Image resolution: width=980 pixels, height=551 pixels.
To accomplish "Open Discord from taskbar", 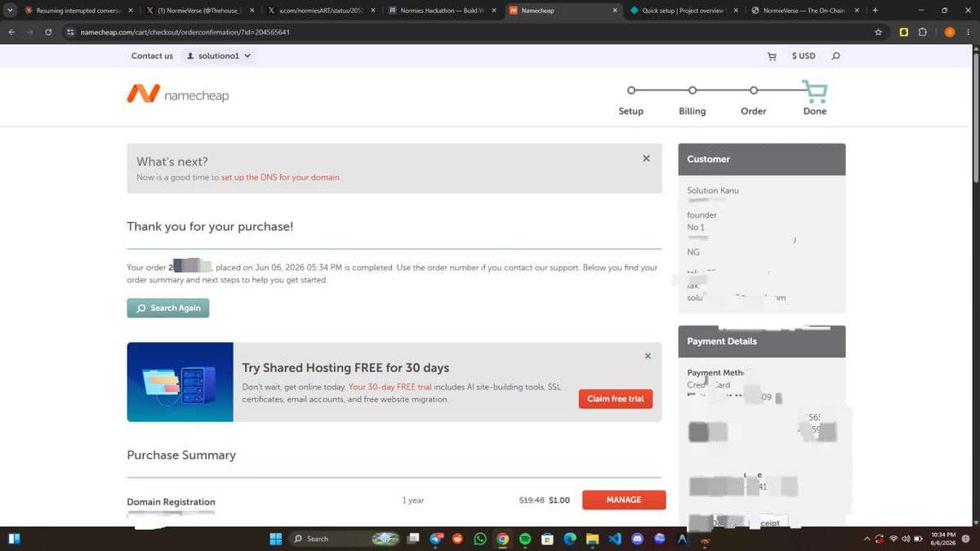I will tap(637, 539).
